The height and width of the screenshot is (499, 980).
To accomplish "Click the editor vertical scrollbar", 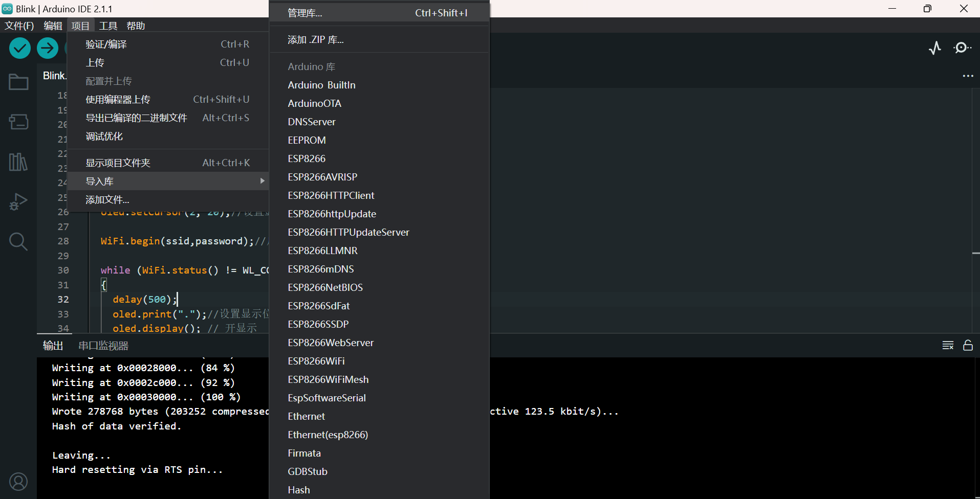I will tap(976, 210).
